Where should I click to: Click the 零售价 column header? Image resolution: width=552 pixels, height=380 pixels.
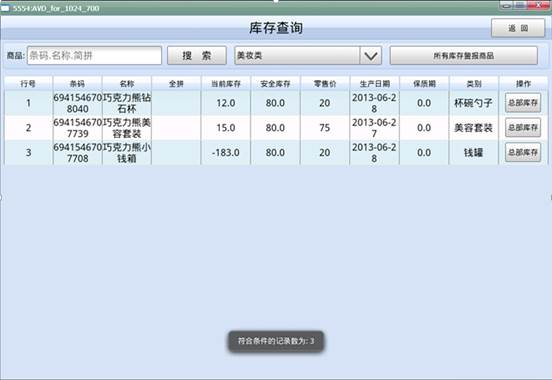coord(325,84)
